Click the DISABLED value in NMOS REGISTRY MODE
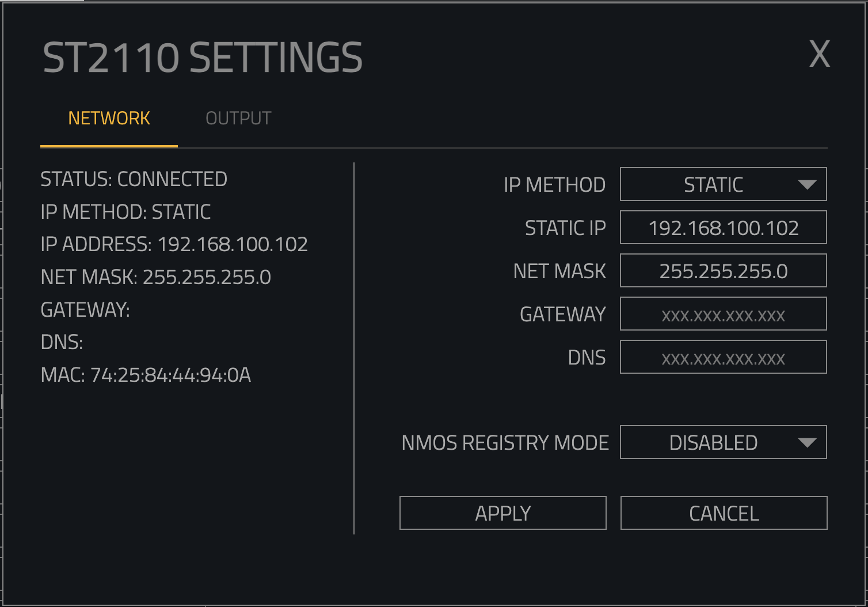The width and height of the screenshot is (868, 607). tap(713, 443)
